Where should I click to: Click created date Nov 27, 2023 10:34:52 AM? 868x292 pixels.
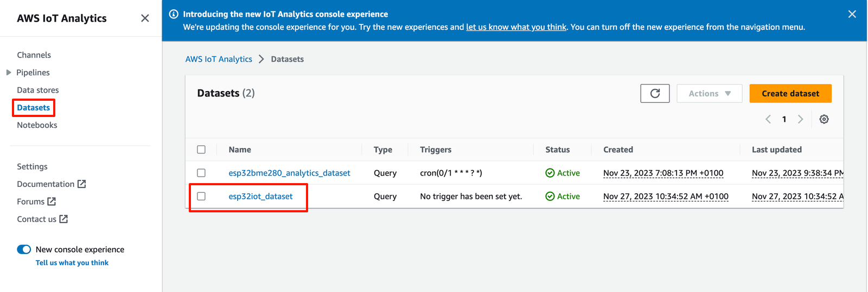point(666,196)
